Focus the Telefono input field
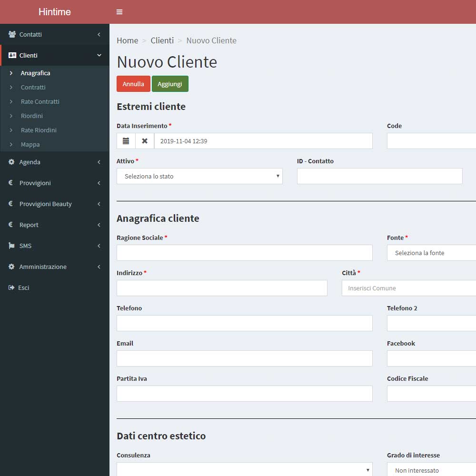 [244, 323]
